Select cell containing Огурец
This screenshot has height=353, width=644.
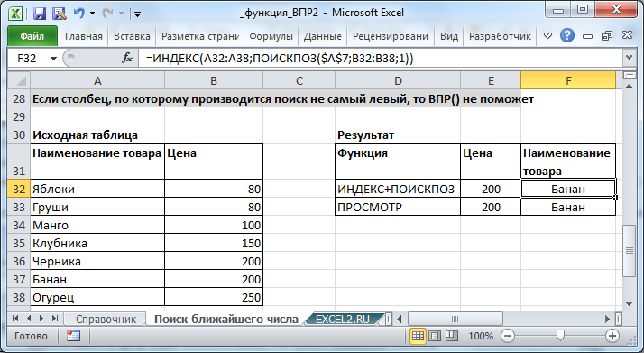click(x=97, y=298)
